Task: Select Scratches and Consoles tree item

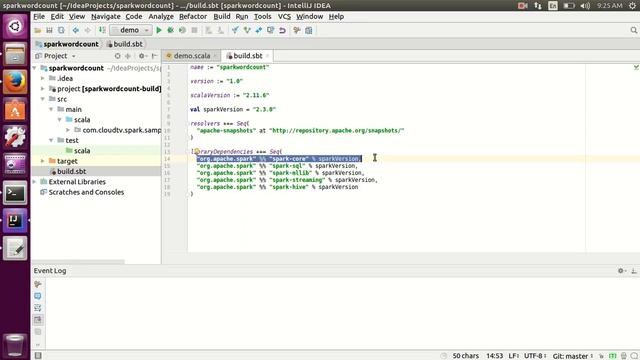Action: click(86, 192)
